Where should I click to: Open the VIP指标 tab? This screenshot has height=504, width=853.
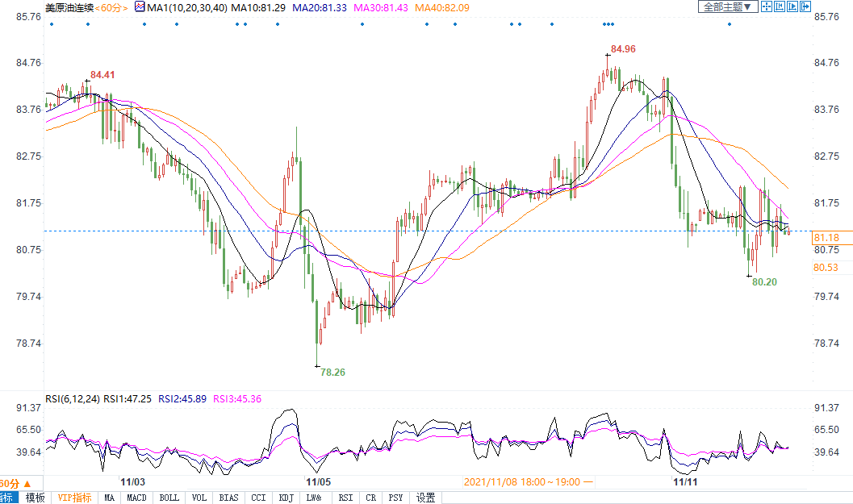(74, 498)
